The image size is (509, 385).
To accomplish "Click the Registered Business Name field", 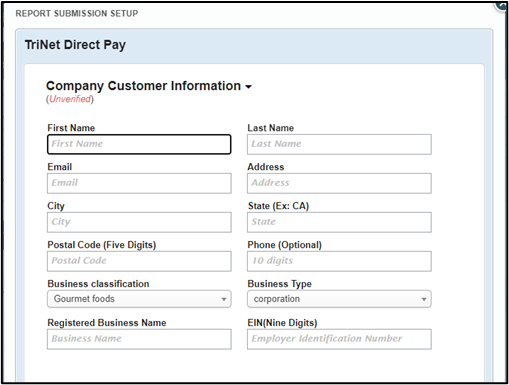I will click(139, 339).
